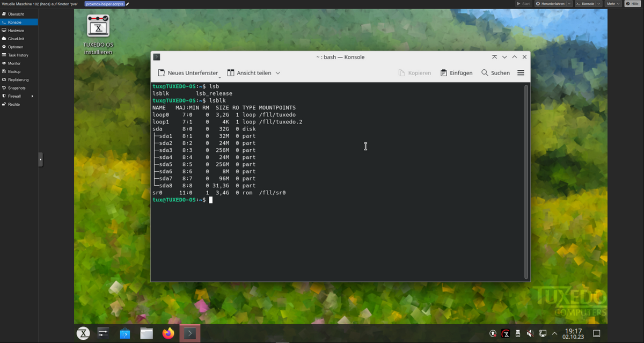Open the file manager from the taskbar
The image size is (644, 343).
point(147,333)
